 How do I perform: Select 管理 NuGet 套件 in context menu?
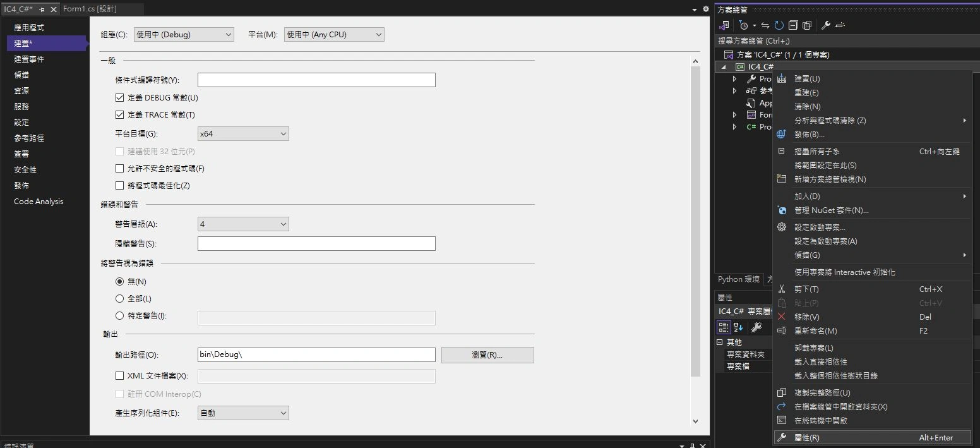pos(831,210)
